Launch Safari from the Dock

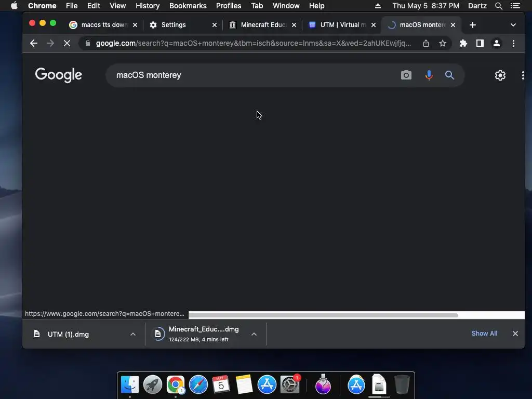click(x=198, y=385)
